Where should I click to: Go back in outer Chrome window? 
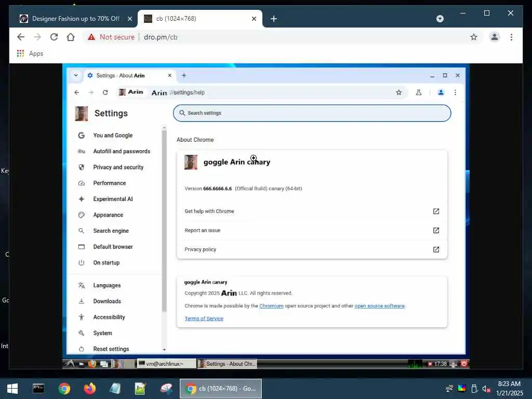coord(21,37)
